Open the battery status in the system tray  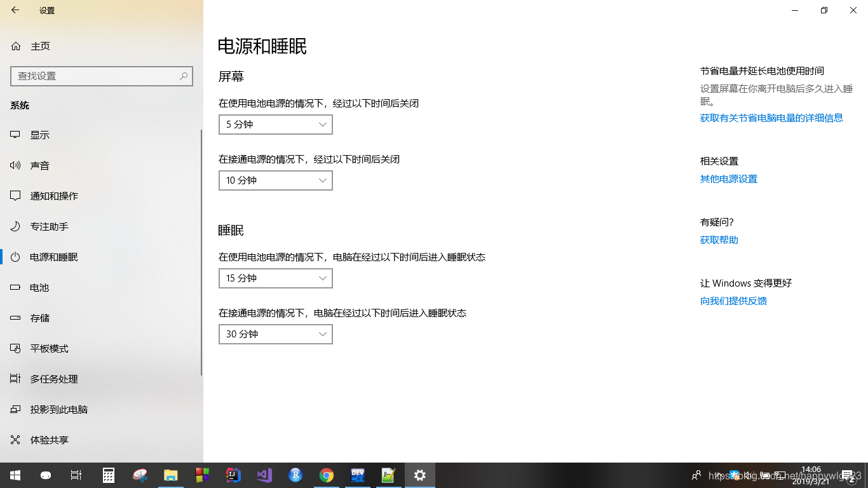[x=765, y=475]
